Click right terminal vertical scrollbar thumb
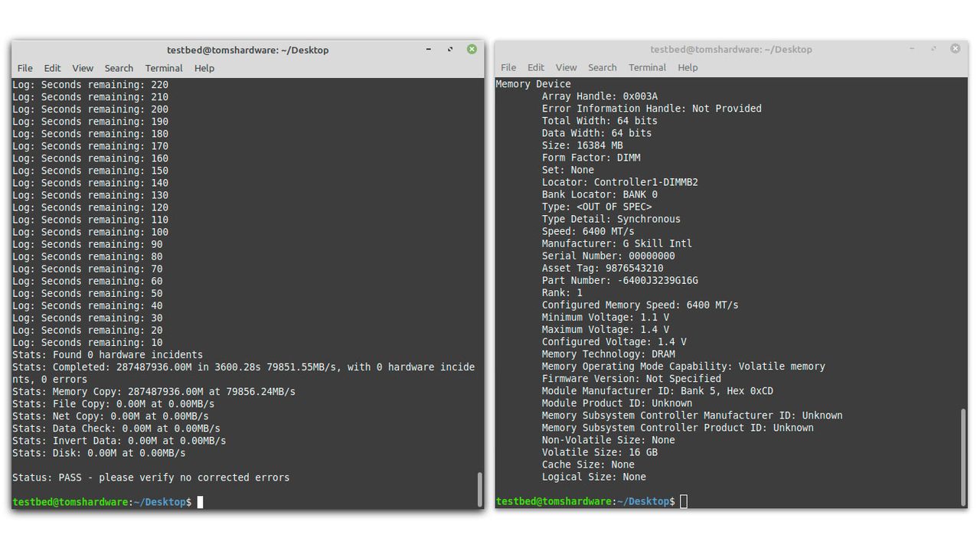This screenshot has height=551, width=980. tap(963, 457)
